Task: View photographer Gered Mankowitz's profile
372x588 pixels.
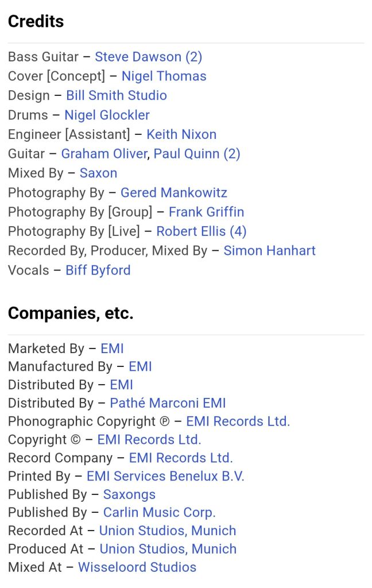Action: pos(173,192)
